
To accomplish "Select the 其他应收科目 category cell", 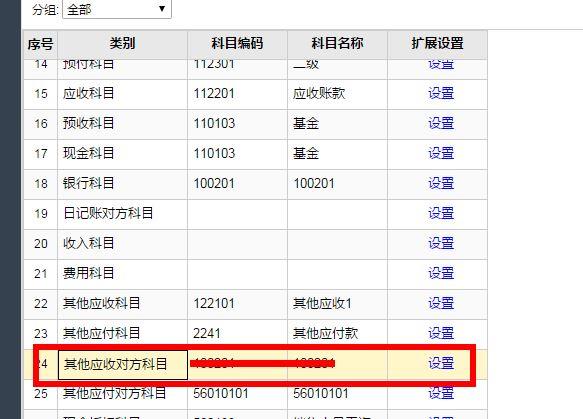I will (122, 304).
